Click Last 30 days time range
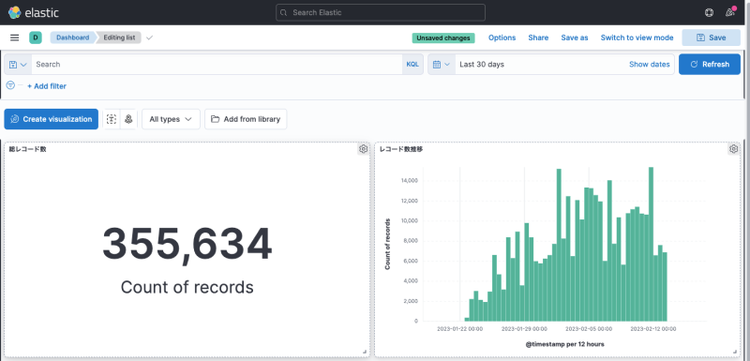Screen dimensions: 750x361 [482, 64]
